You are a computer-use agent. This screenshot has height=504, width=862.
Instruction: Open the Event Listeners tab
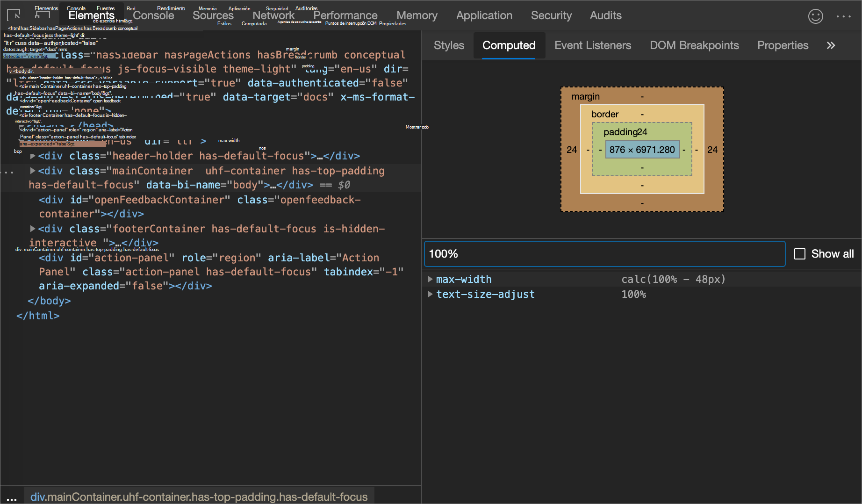592,45
